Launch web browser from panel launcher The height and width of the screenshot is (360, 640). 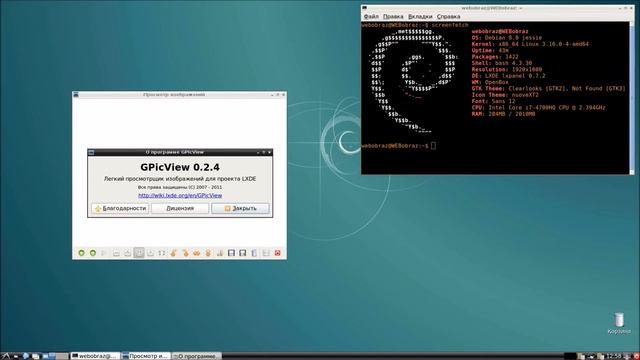26,356
